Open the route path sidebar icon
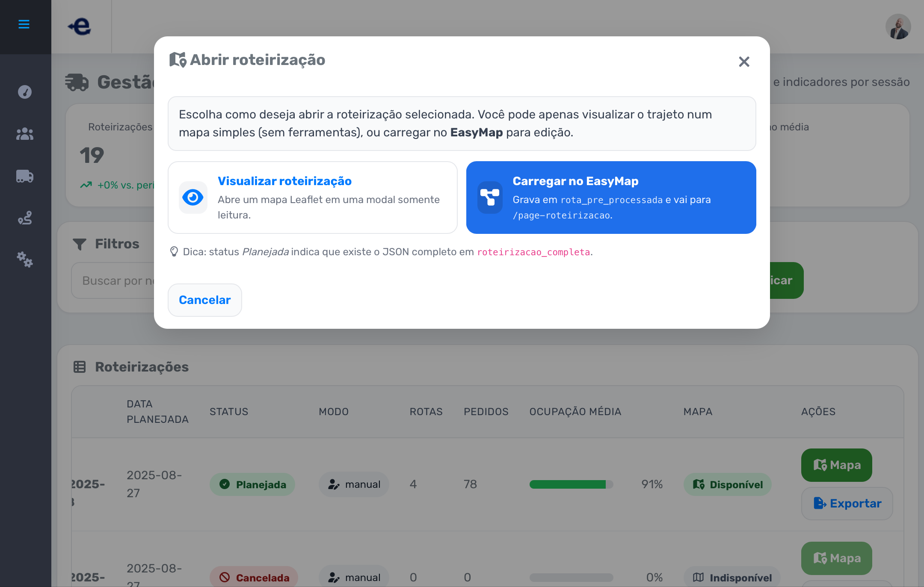Image resolution: width=924 pixels, height=587 pixels. click(25, 218)
